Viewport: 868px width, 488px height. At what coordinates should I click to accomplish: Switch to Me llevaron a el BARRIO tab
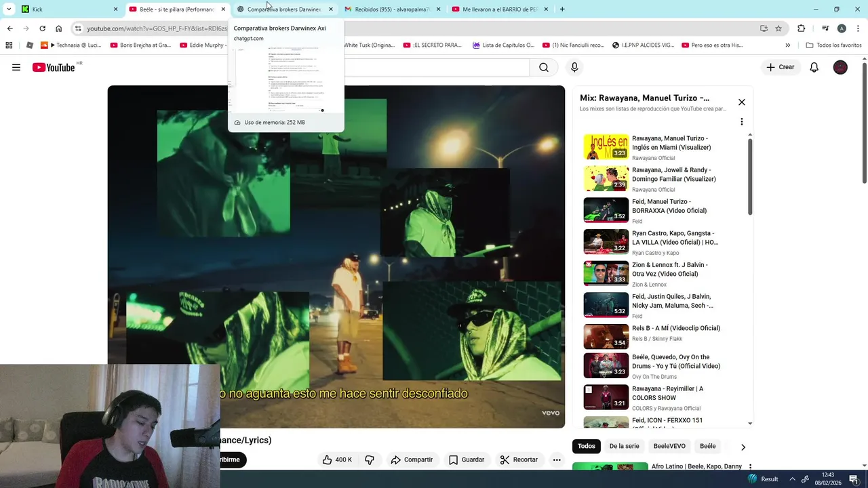pyautogui.click(x=500, y=9)
